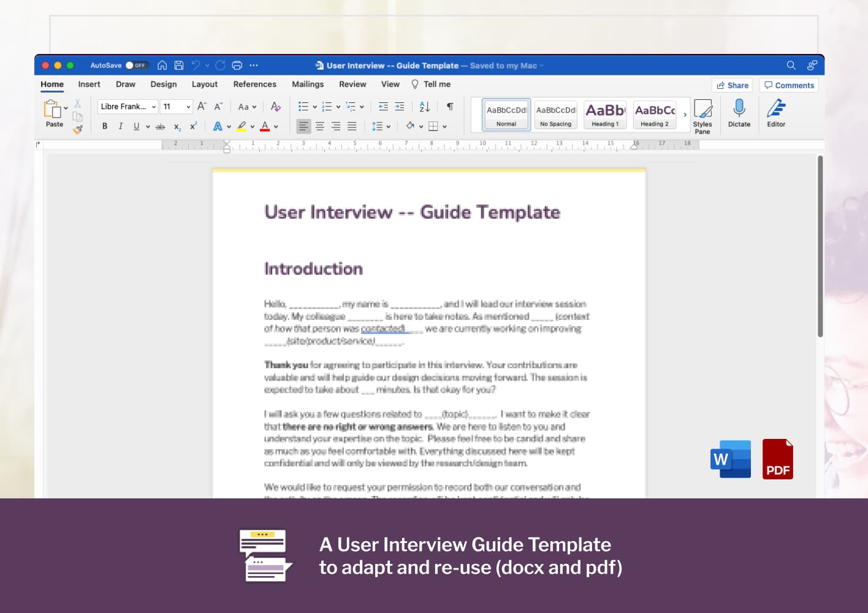The height and width of the screenshot is (613, 868).
Task: Open the View tab
Action: [x=390, y=85]
